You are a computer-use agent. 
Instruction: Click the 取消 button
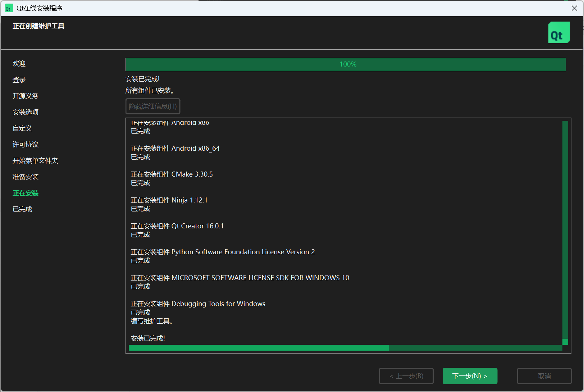click(544, 376)
